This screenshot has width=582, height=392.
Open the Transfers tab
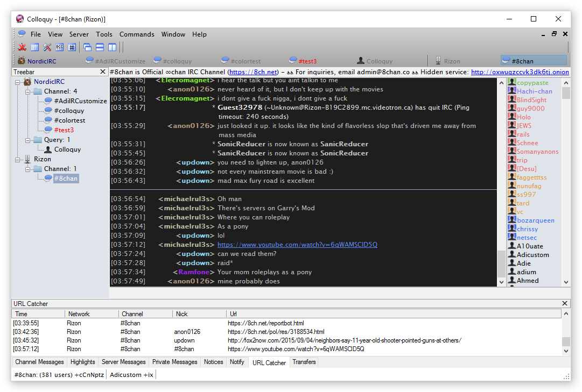304,362
